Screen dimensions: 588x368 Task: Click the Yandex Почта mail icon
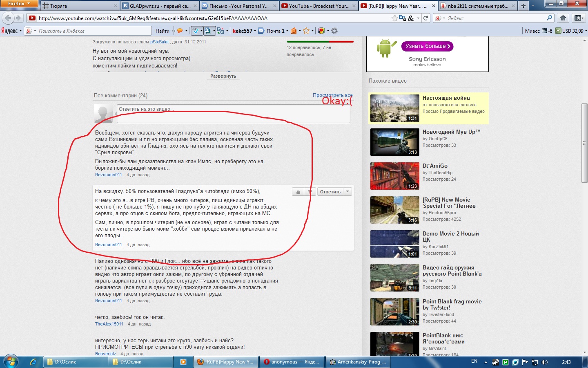[261, 31]
